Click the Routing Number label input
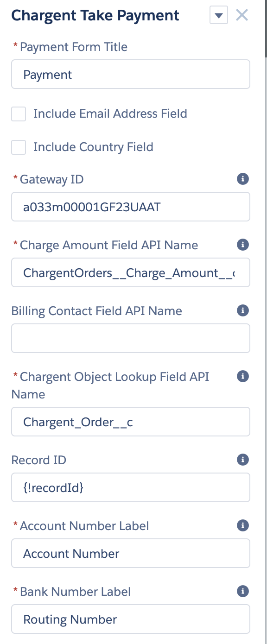Image resolution: width=267 pixels, height=644 pixels. (x=131, y=619)
